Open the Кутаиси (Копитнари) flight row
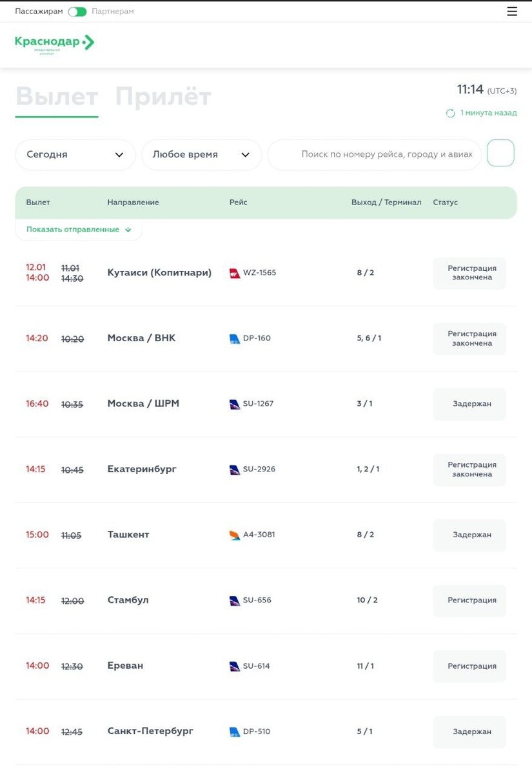This screenshot has width=532, height=774. [159, 273]
